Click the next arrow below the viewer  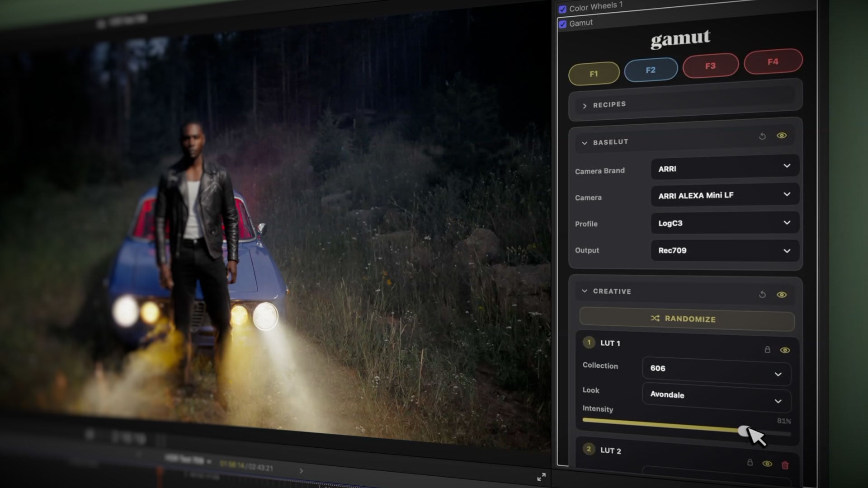301,471
